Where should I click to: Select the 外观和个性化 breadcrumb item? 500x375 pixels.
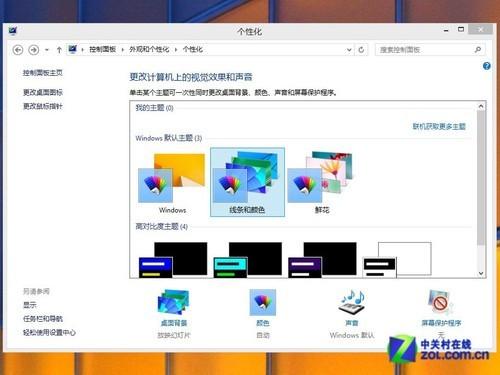(149, 49)
